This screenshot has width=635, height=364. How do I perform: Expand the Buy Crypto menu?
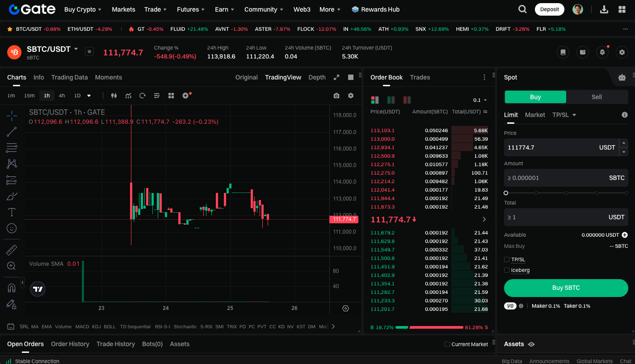point(83,9)
